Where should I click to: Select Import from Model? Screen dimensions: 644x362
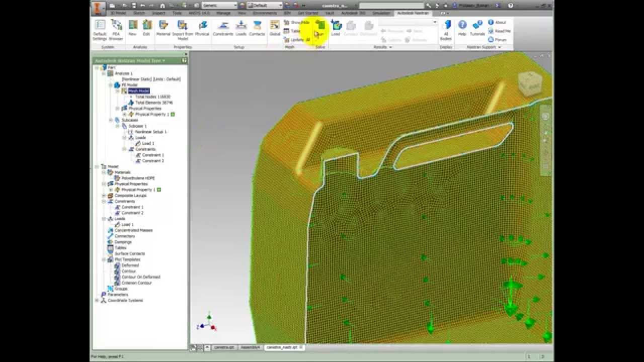pos(183,30)
